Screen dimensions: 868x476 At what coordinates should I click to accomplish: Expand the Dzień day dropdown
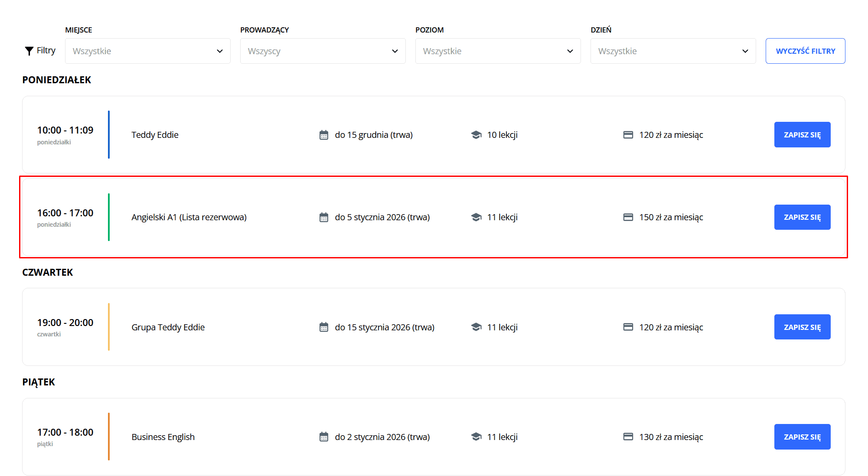(673, 51)
